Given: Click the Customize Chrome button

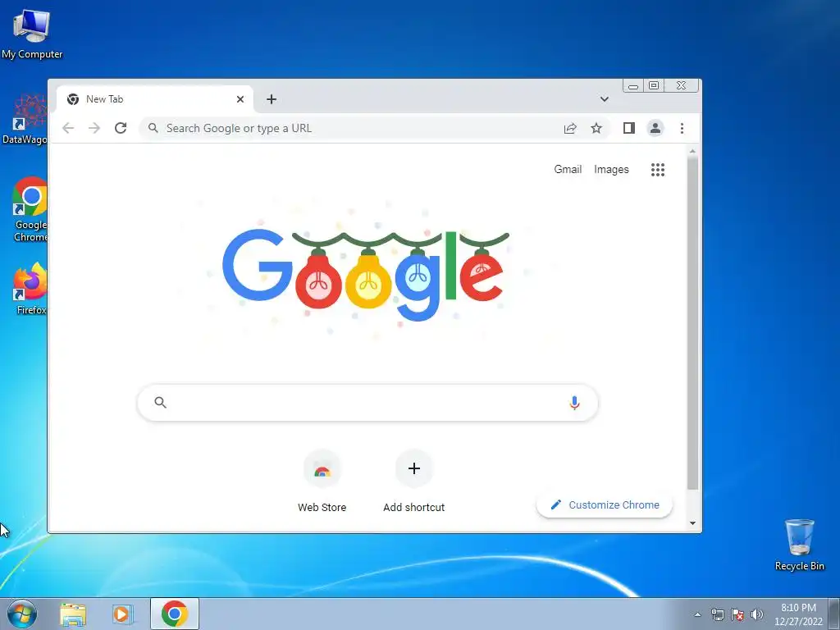Looking at the screenshot, I should (x=605, y=504).
